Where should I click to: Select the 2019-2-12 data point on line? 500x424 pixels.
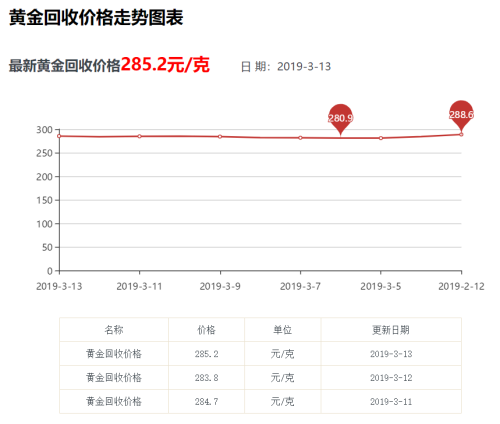(461, 134)
